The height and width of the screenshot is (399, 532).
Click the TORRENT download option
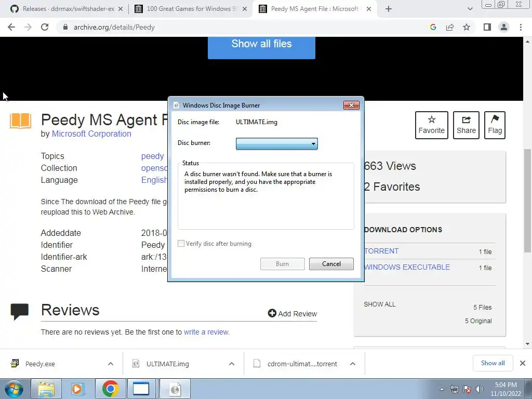(x=381, y=251)
